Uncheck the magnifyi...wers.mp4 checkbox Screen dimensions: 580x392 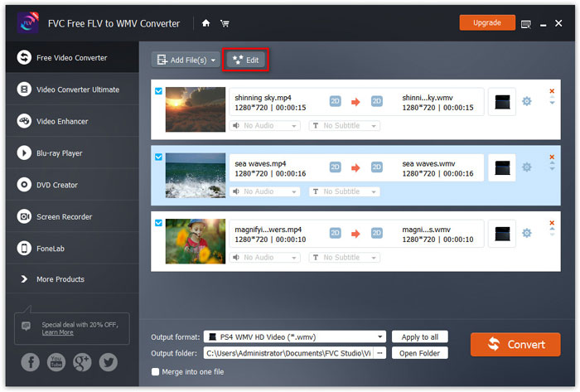click(x=158, y=223)
